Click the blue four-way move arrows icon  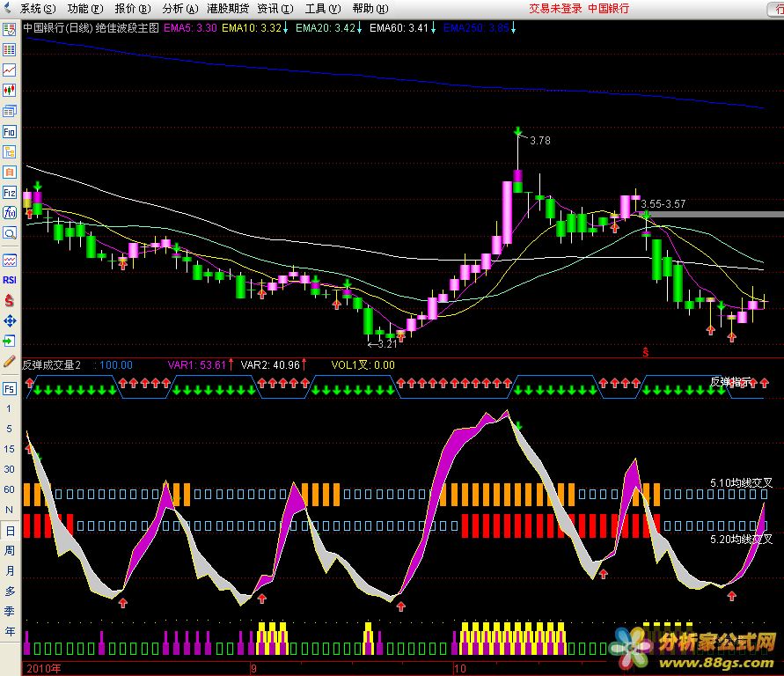point(9,321)
